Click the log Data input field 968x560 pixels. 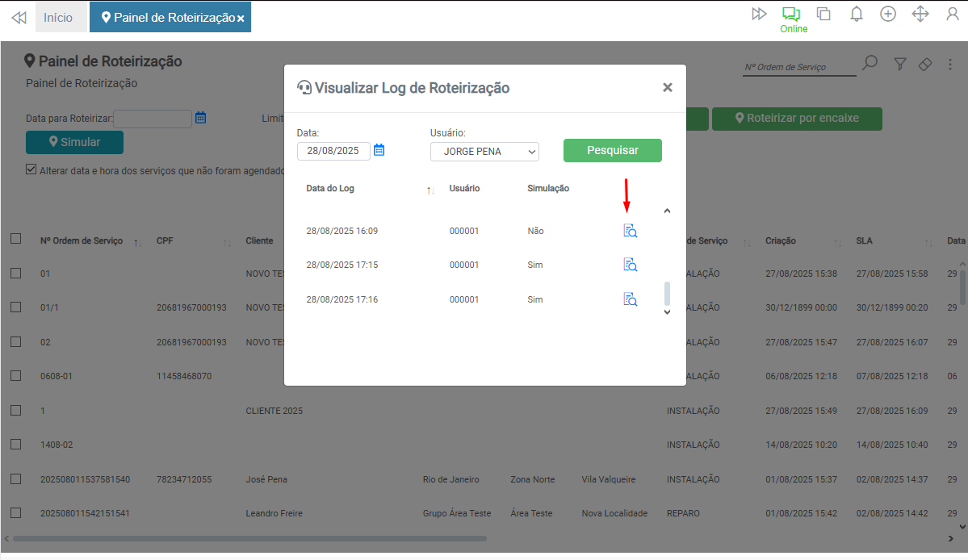(x=333, y=152)
